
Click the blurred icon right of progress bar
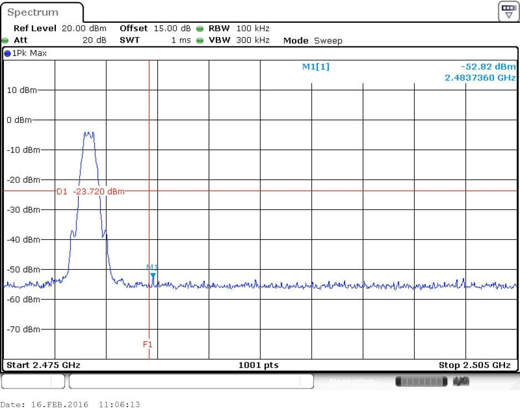pos(461,382)
